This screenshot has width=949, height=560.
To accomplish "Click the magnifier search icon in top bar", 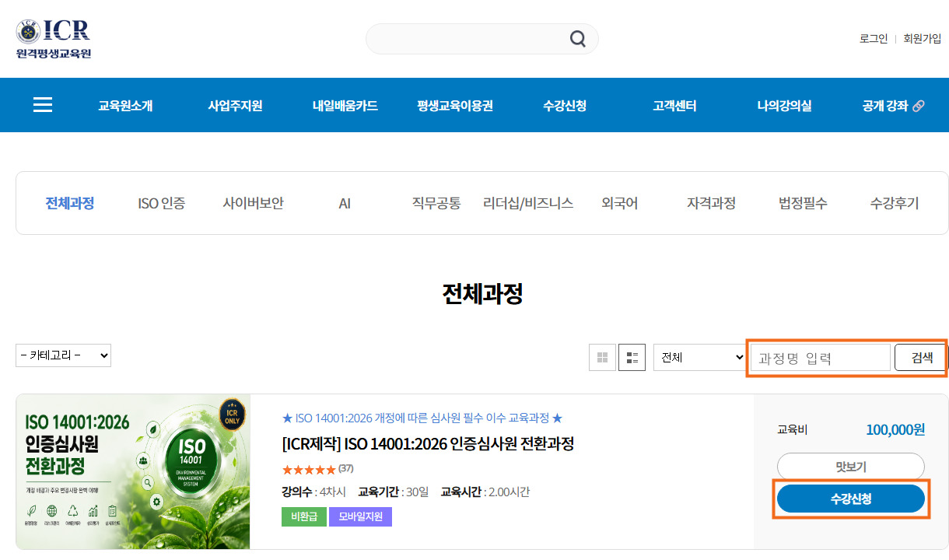I will [x=577, y=39].
